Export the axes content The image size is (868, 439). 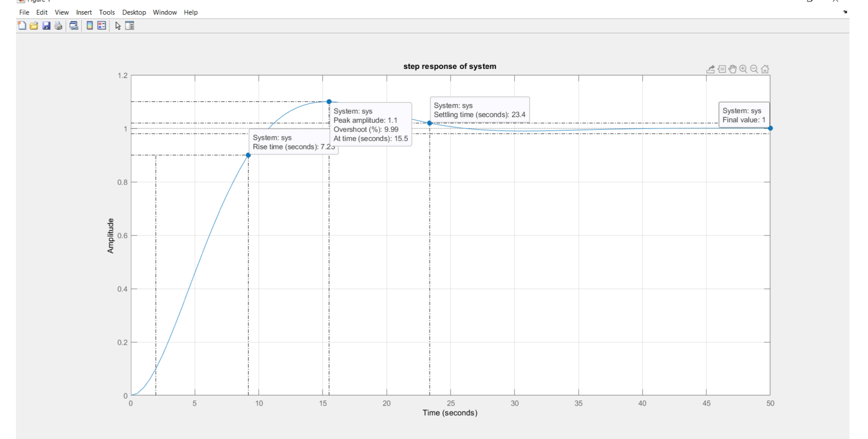[x=710, y=69]
